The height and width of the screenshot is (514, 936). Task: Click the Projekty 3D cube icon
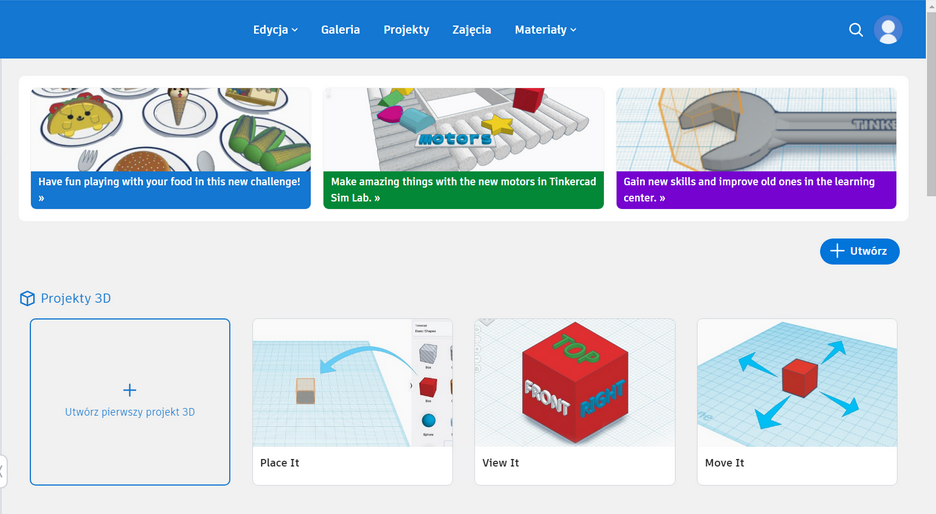[x=27, y=298]
